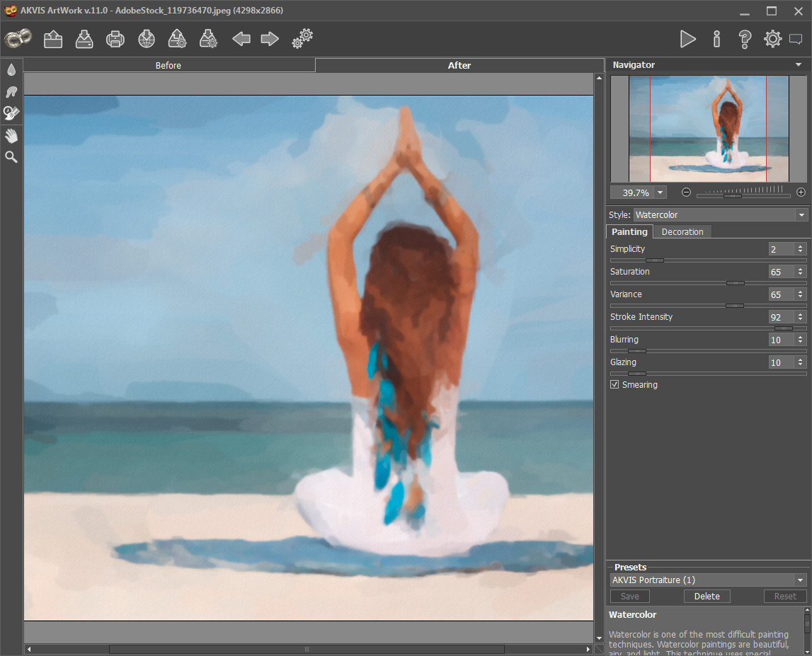Select the Smudge finger tool
Screen dimensions: 812x656
point(11,91)
